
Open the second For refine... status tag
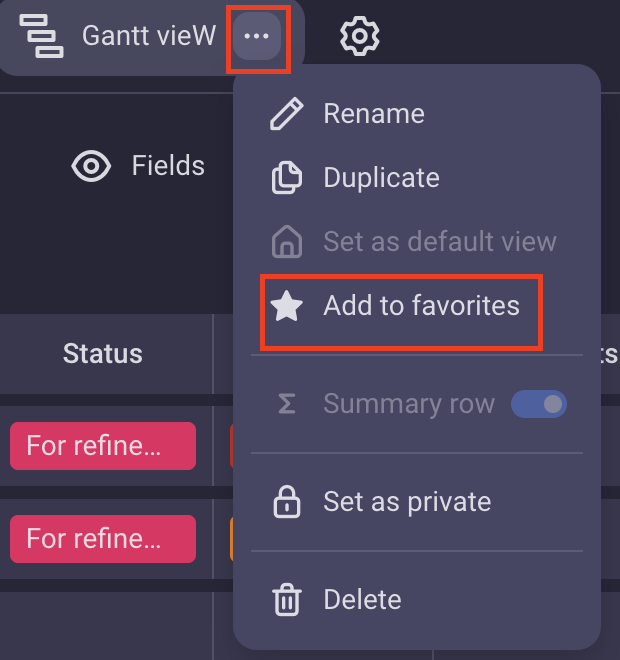coord(103,539)
